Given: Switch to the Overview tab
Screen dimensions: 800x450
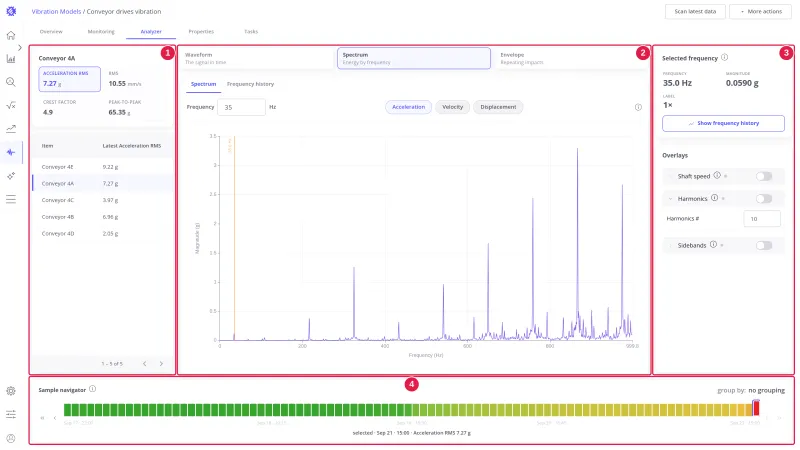Looking at the screenshot, I should pyautogui.click(x=51, y=32).
